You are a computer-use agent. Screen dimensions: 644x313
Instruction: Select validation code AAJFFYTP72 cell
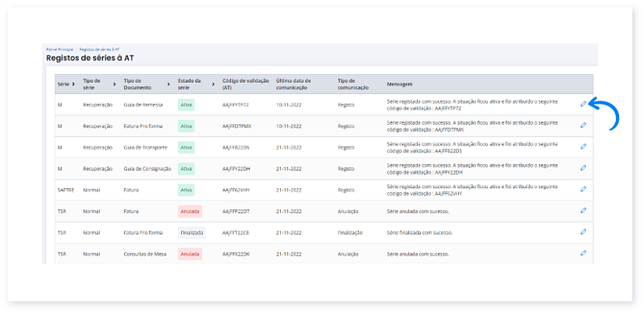click(236, 105)
